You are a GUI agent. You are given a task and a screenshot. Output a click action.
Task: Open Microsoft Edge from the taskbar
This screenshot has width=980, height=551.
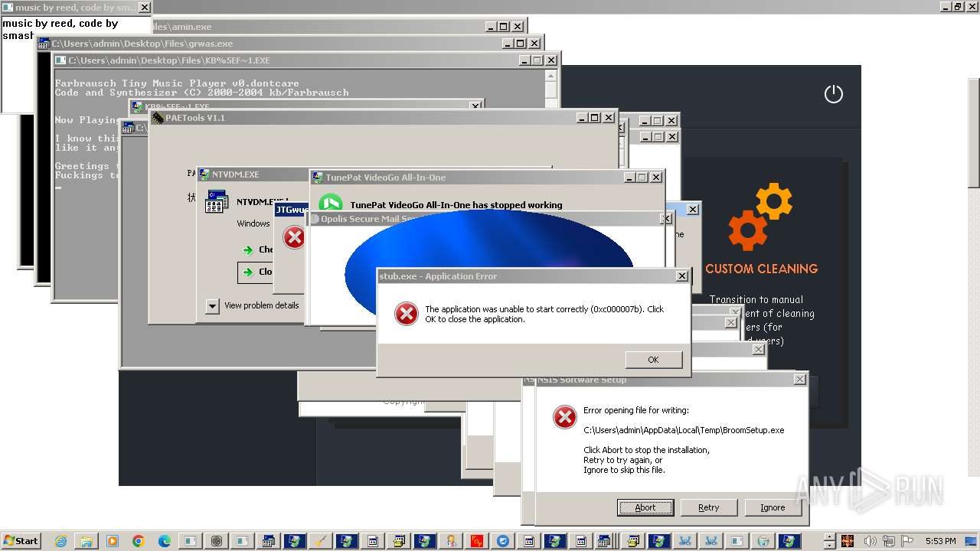point(165,541)
